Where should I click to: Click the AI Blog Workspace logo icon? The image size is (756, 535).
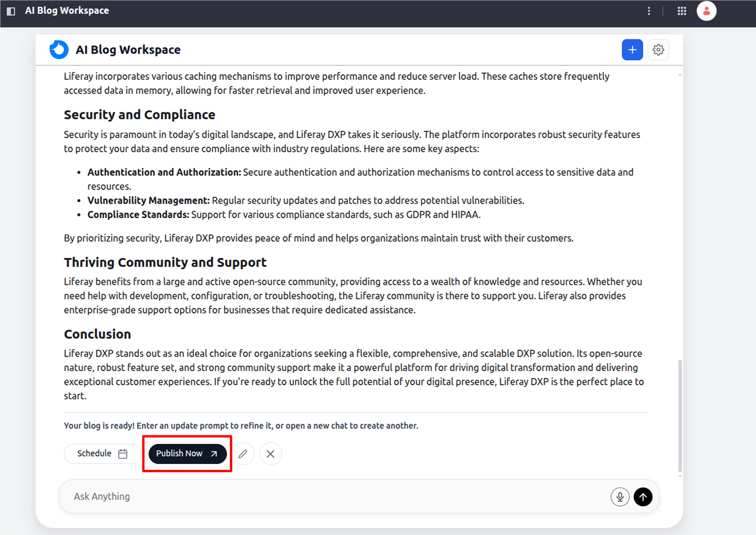pos(59,50)
